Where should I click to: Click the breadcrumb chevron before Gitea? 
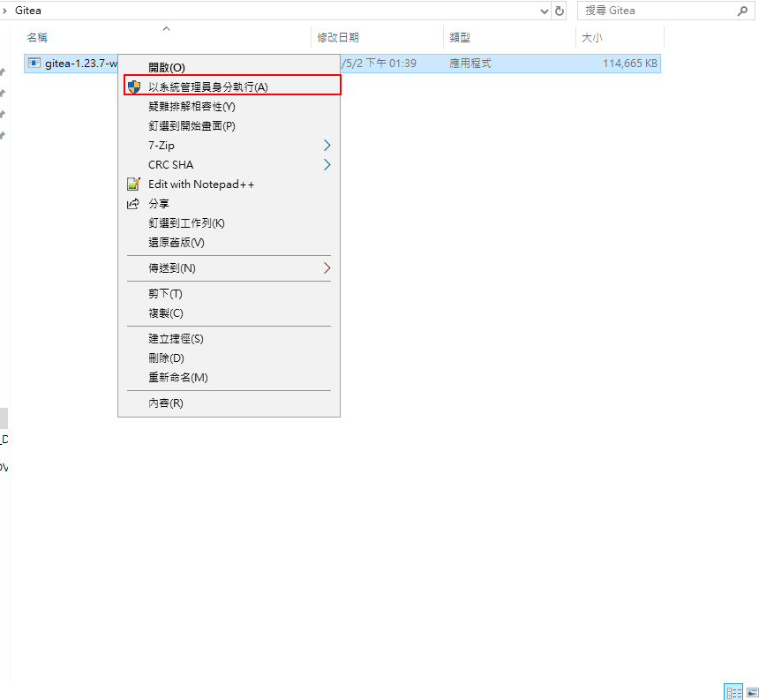[4, 11]
